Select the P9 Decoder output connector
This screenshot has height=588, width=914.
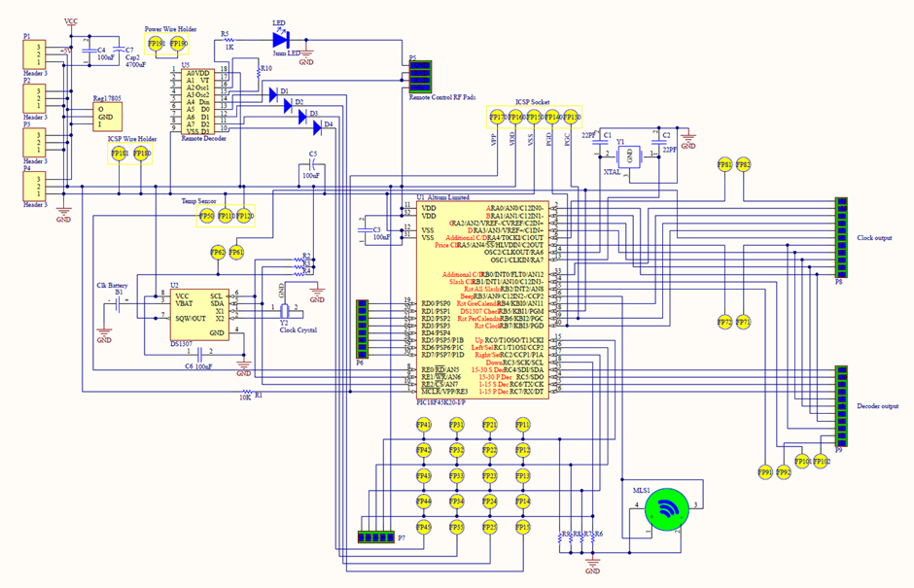click(841, 406)
